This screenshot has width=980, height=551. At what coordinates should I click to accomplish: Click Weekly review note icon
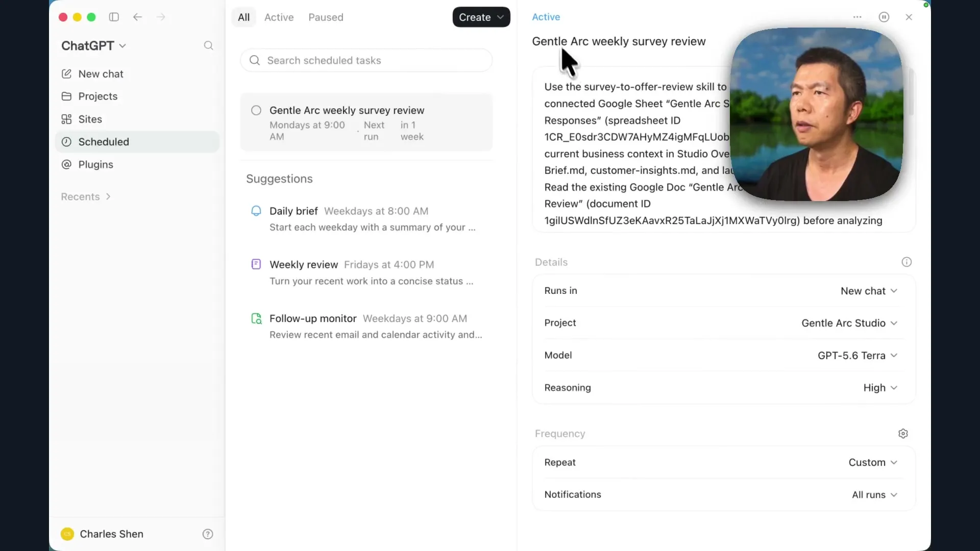(x=256, y=264)
